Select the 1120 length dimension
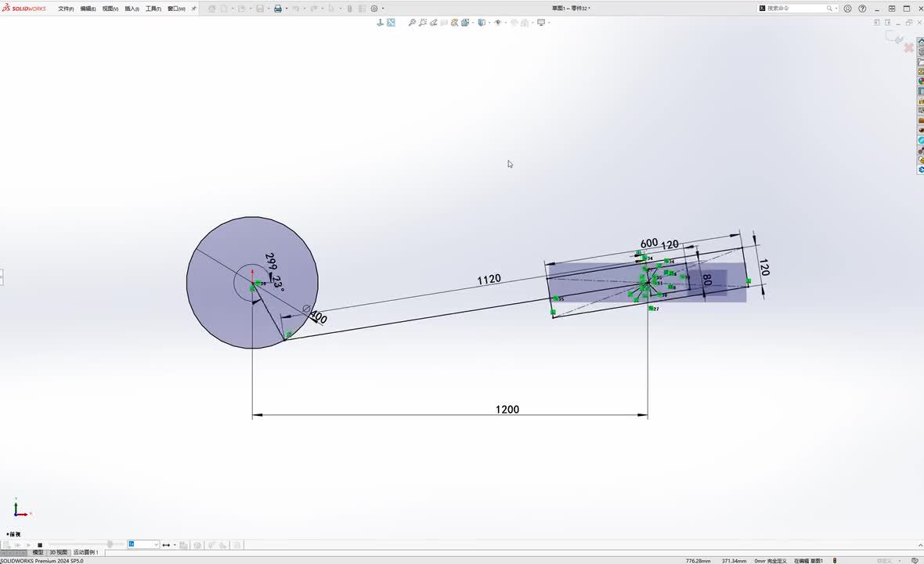The height and width of the screenshot is (564, 924). pyautogui.click(x=489, y=280)
